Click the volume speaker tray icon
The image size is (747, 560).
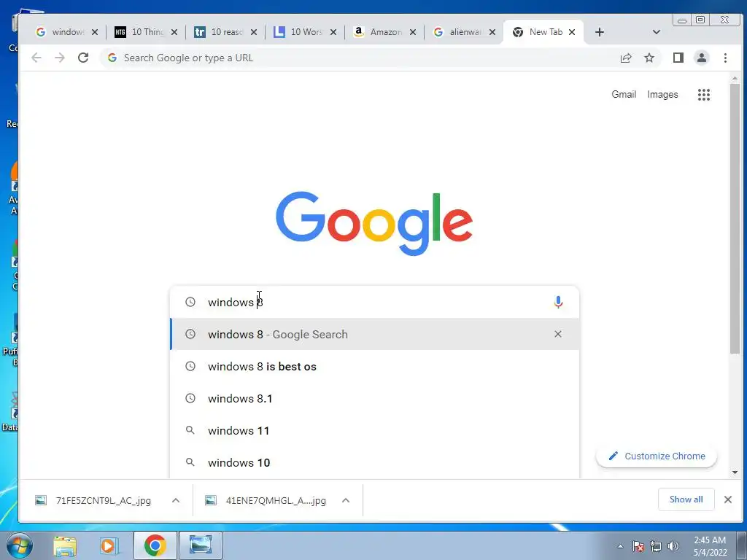673,546
